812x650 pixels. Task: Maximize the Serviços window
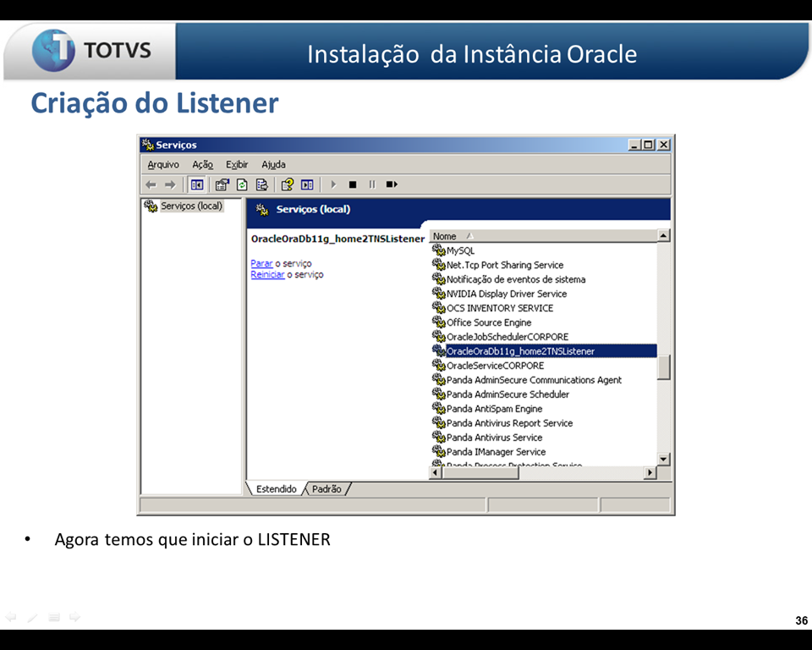(x=649, y=145)
